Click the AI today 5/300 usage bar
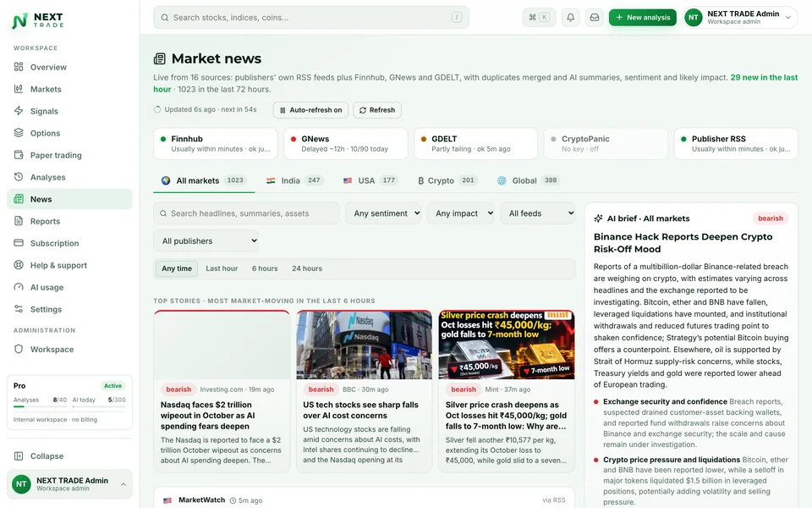The height and width of the screenshot is (508, 812). coord(99,407)
